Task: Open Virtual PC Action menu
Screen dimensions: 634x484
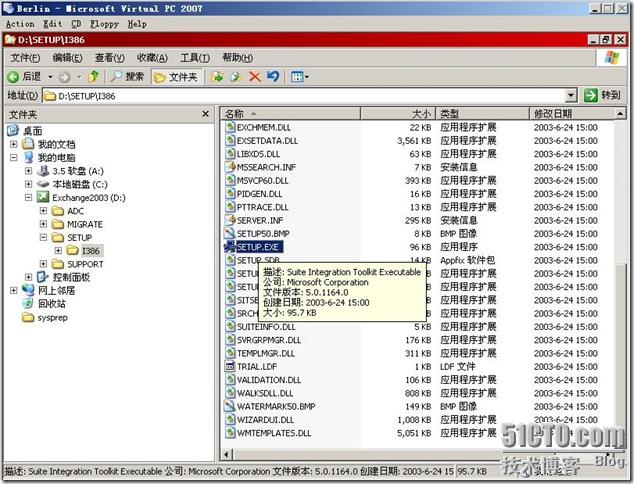Action: point(20,24)
